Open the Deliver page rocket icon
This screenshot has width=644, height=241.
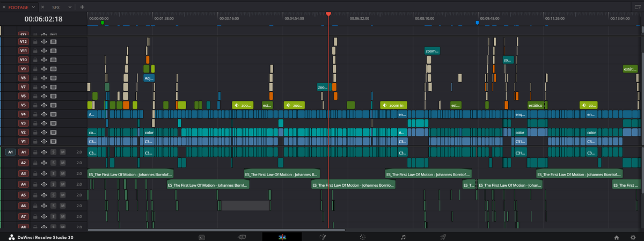click(x=443, y=236)
